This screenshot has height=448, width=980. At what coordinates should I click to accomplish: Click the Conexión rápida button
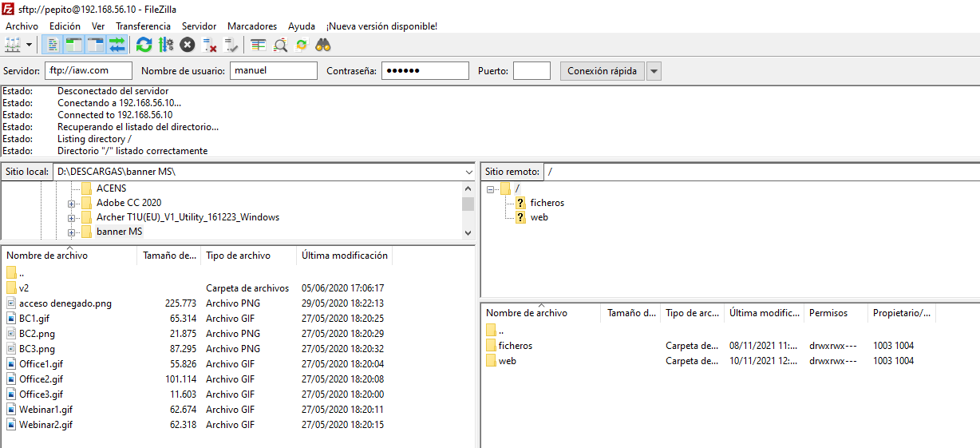point(602,71)
